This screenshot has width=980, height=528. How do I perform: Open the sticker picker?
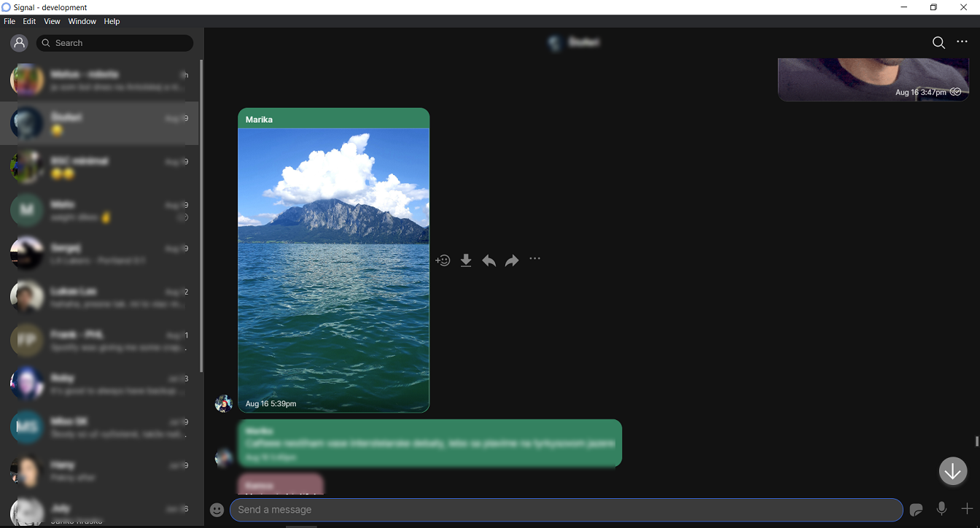[x=917, y=510]
